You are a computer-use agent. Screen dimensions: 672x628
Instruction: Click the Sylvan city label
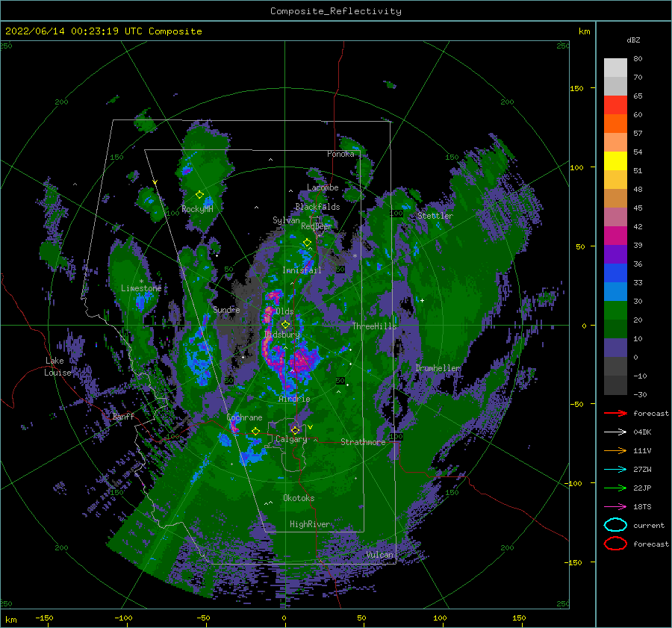click(286, 220)
